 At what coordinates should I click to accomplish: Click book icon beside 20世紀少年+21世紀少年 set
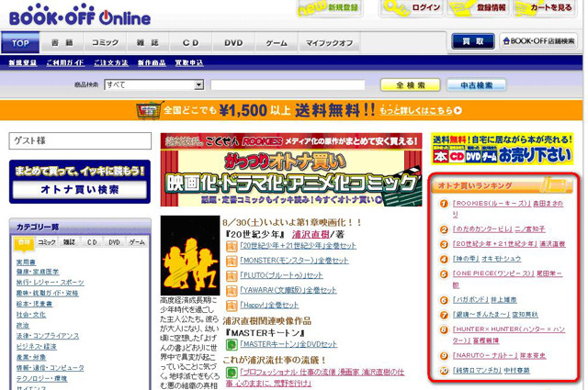click(232, 247)
